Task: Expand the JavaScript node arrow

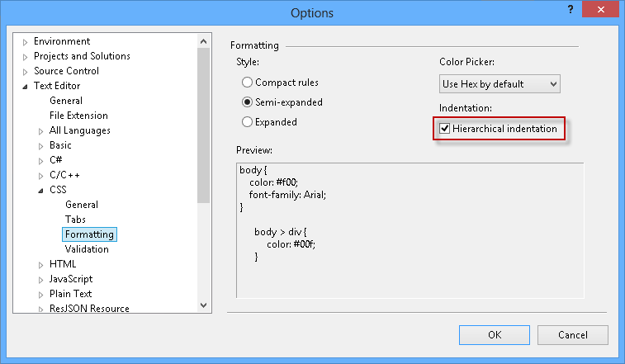Action: 41,280
